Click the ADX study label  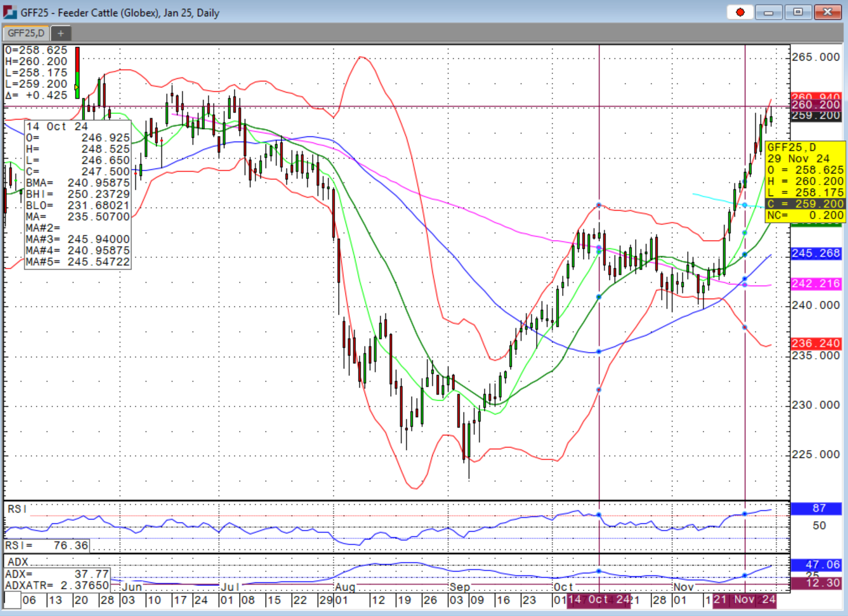click(x=18, y=562)
